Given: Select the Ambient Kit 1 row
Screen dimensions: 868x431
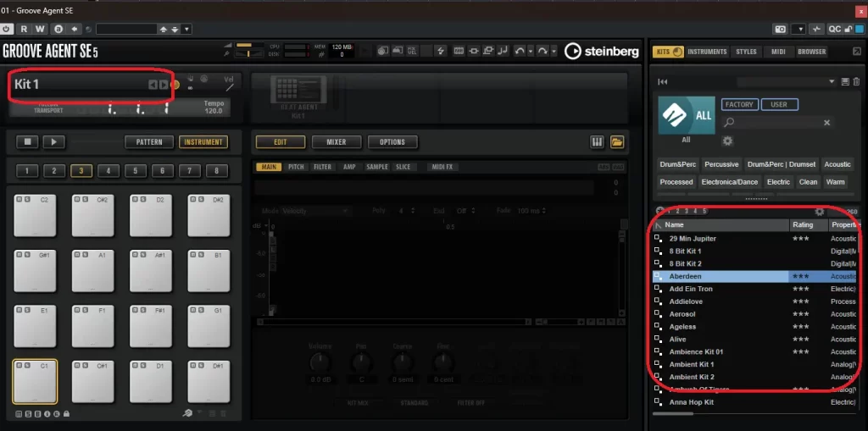Looking at the screenshot, I should pyautogui.click(x=754, y=364).
